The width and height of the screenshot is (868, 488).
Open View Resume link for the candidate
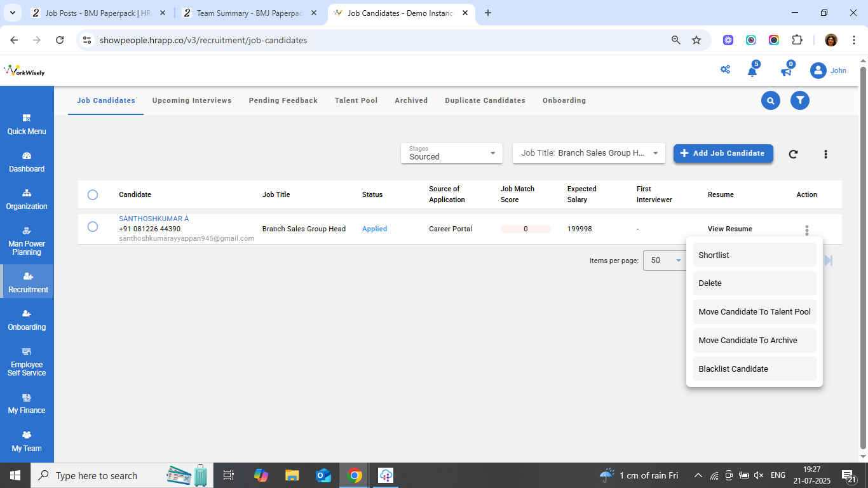coord(729,229)
